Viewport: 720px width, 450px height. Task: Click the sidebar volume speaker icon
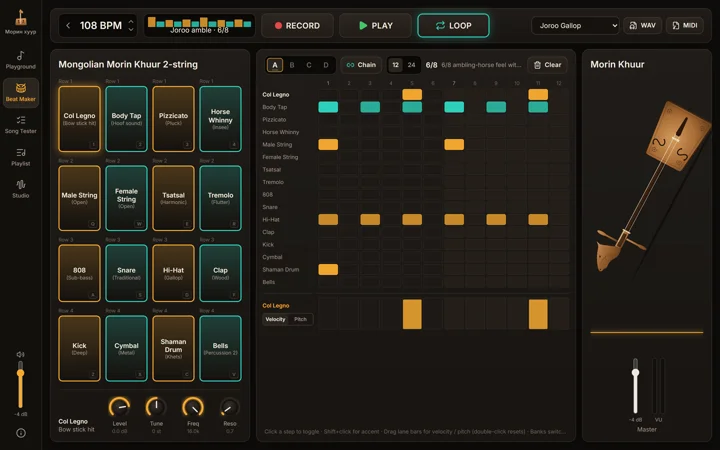point(20,354)
